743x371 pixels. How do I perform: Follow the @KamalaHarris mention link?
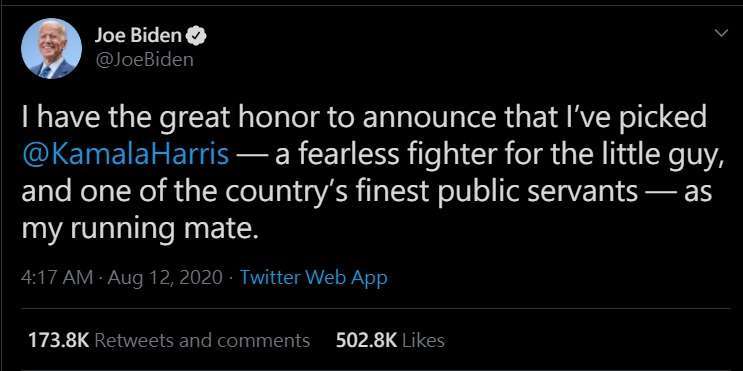126,155
